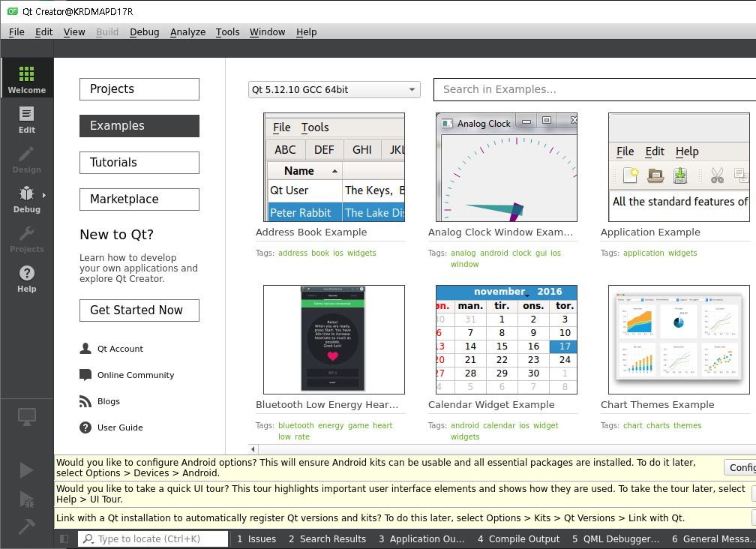Click the Qt Creator logo in the title bar

[x=13, y=11]
